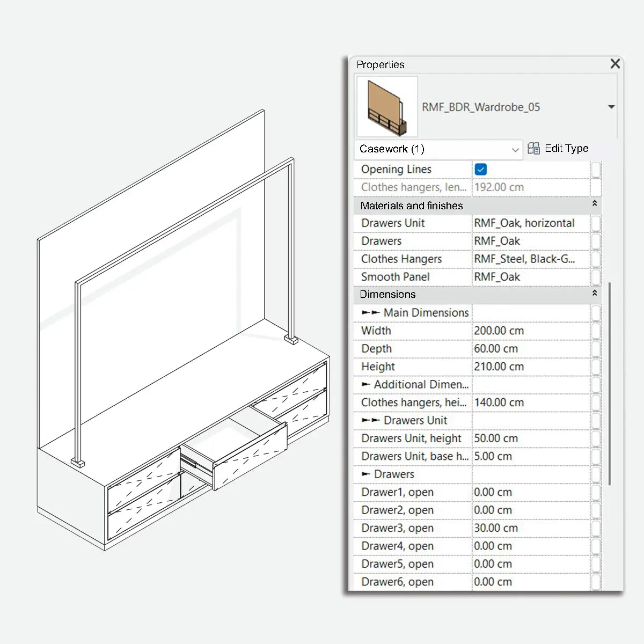
Task: Click associate parameter icon beside Height
Action: [x=596, y=367]
